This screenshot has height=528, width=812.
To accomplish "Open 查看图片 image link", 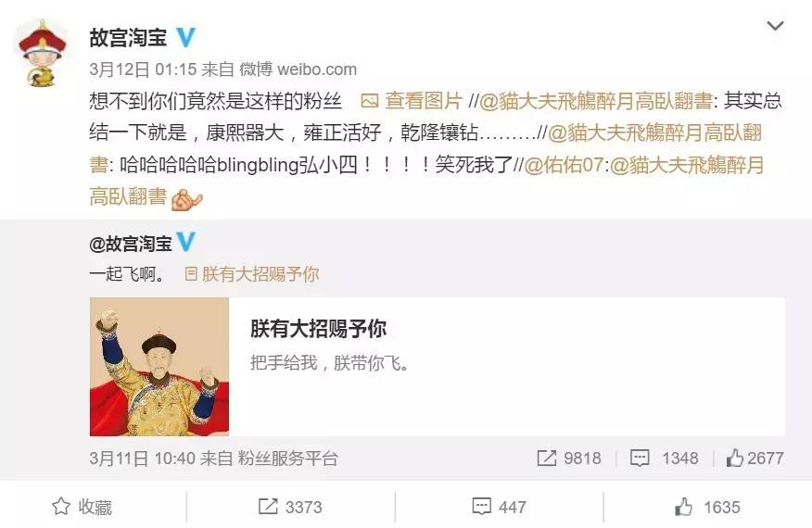I will point(423,100).
